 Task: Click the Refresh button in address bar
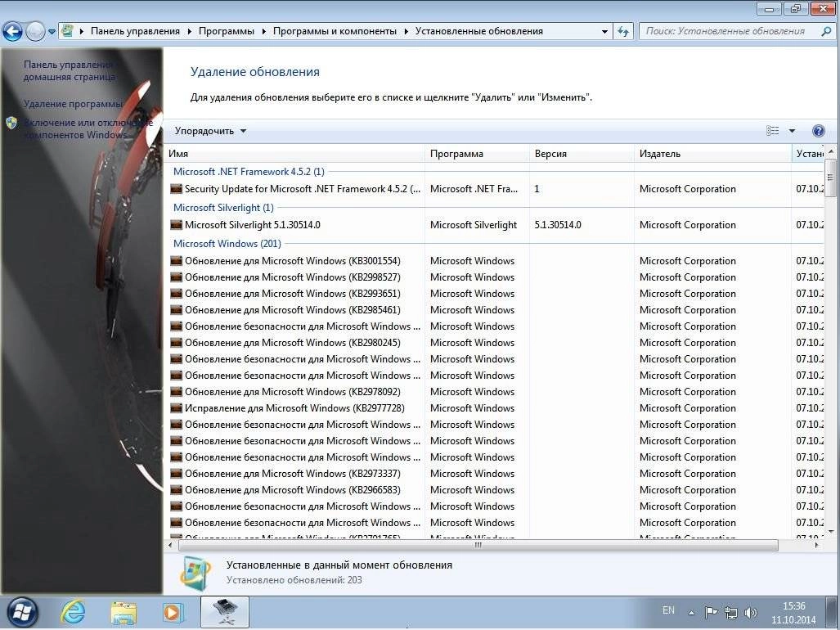623,32
